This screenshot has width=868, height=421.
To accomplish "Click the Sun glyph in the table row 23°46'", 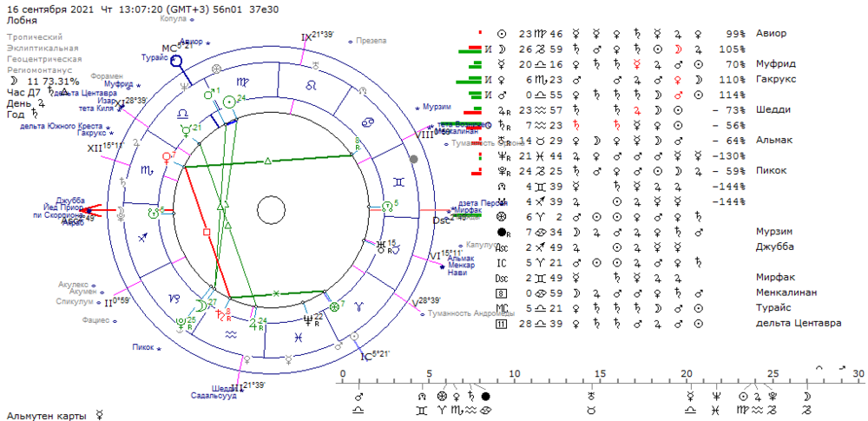I will pos(502,33).
